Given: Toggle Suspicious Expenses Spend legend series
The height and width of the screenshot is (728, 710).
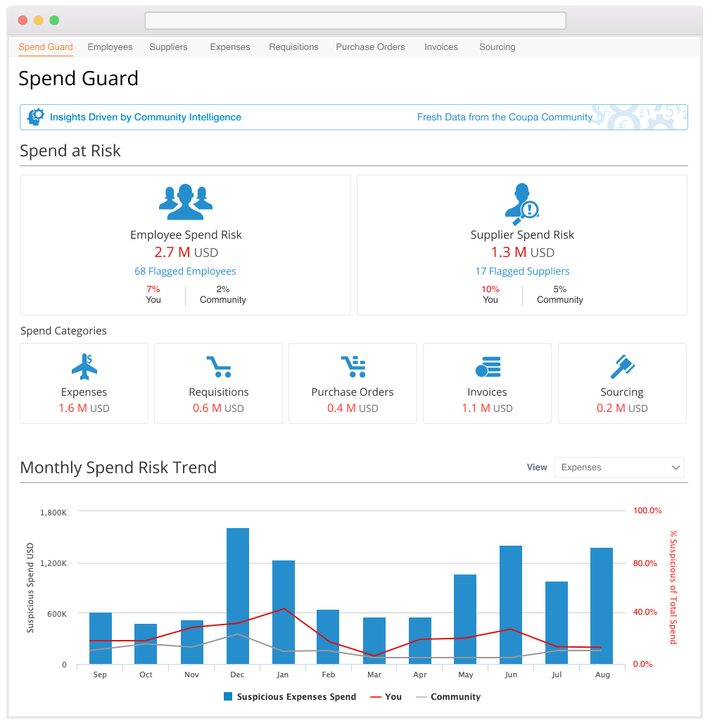Looking at the screenshot, I should [290, 697].
